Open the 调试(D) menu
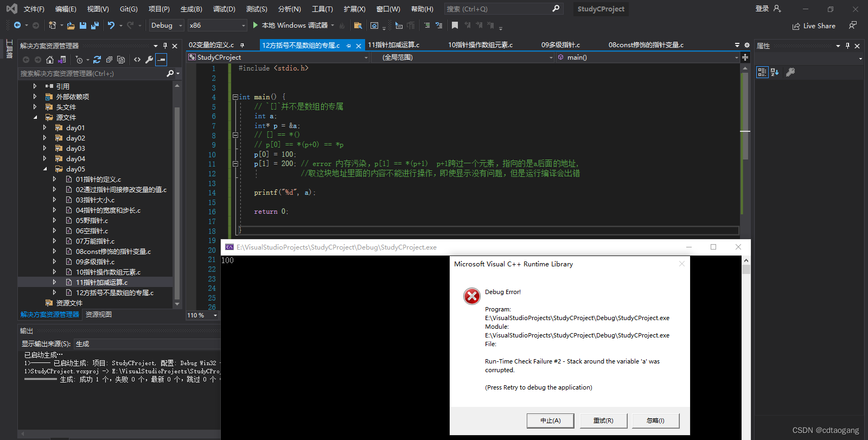The width and height of the screenshot is (868, 440). [224, 9]
